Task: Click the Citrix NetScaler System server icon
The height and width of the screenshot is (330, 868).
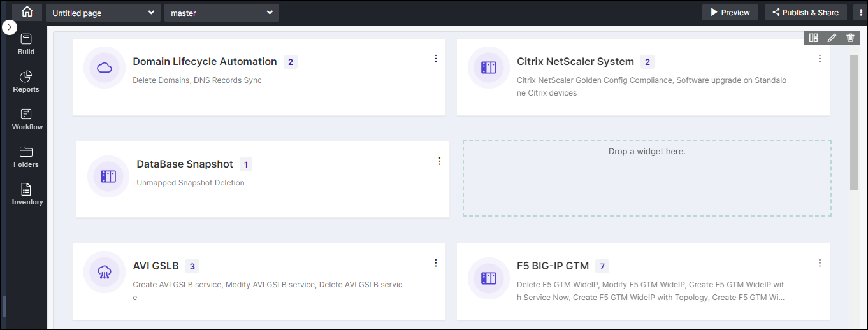Action: [x=489, y=68]
